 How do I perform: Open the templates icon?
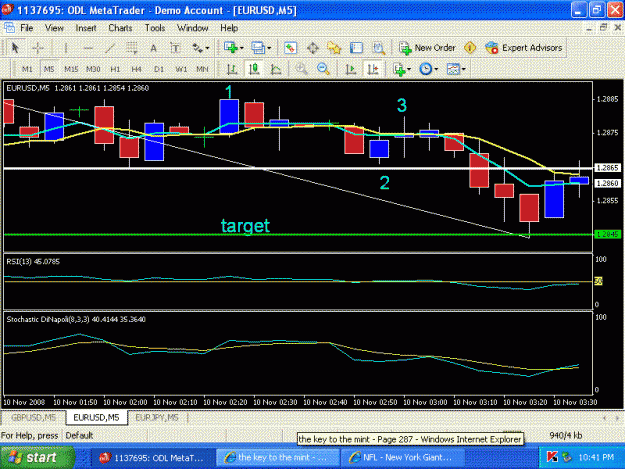pos(453,69)
